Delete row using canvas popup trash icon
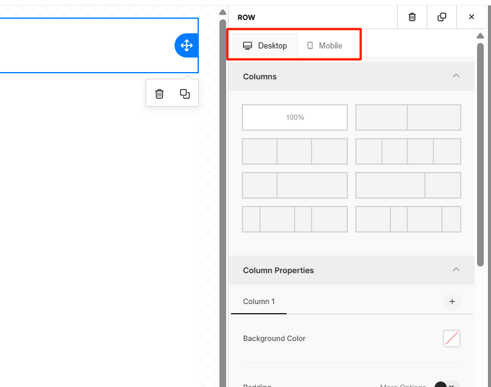 point(159,94)
